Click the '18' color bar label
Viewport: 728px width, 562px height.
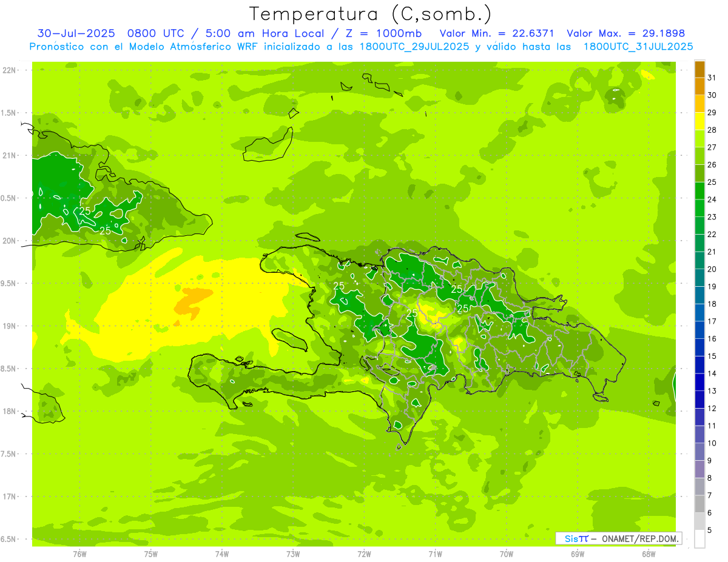tap(712, 304)
